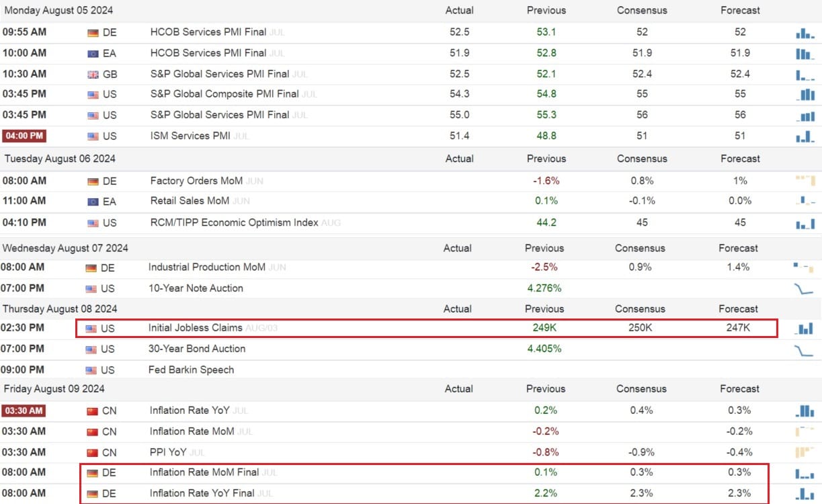
Task: Open the line chart icon for 30-Year Bond Auction
Action: [803, 349]
